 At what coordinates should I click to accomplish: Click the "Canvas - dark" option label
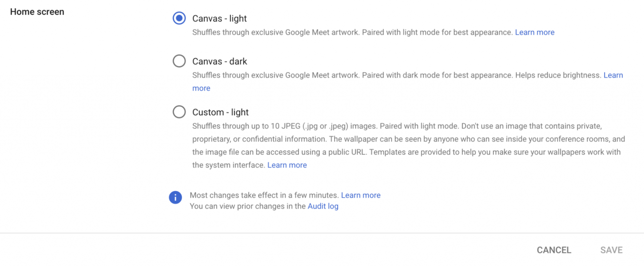point(219,61)
